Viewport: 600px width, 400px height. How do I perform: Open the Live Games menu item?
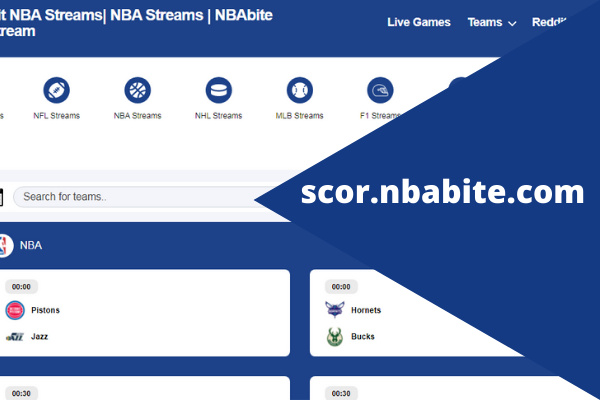(419, 22)
